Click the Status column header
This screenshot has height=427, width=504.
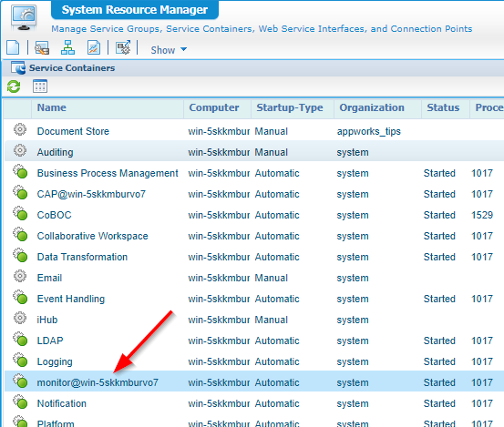443,107
